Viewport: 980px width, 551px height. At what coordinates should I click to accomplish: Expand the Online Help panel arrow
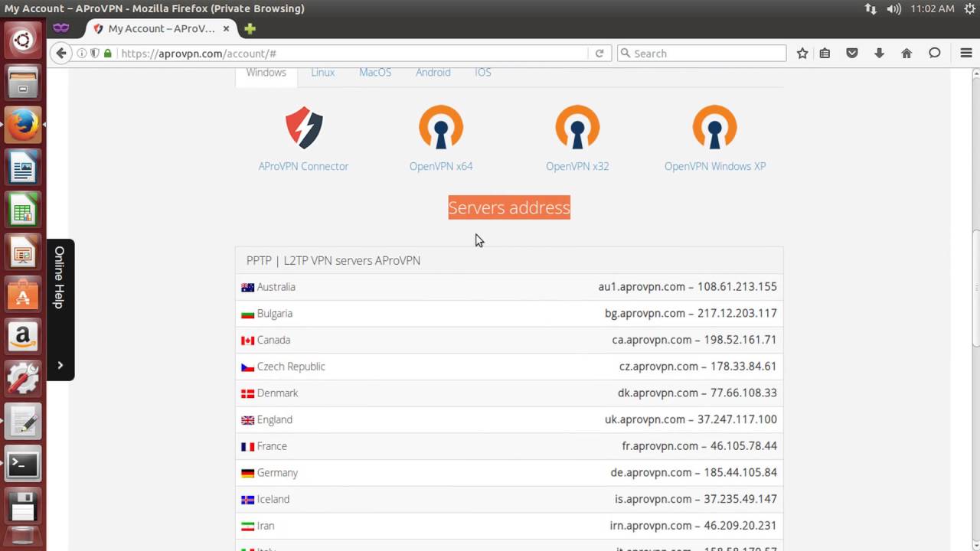pyautogui.click(x=60, y=365)
